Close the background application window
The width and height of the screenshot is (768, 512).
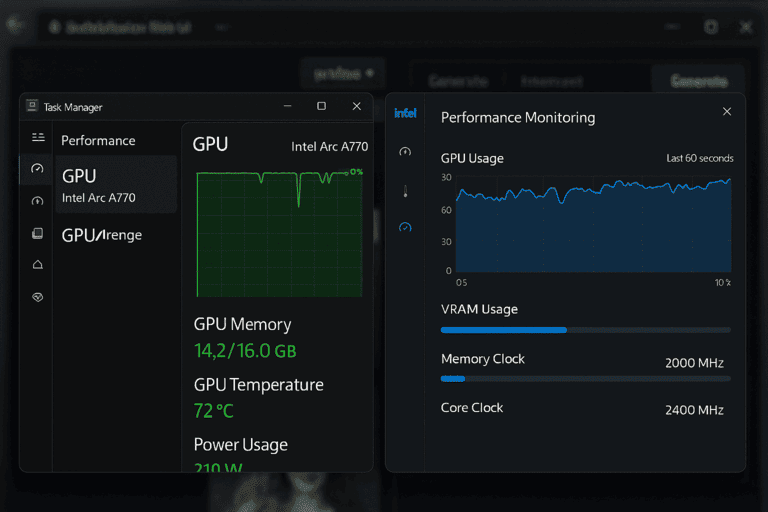(x=746, y=27)
